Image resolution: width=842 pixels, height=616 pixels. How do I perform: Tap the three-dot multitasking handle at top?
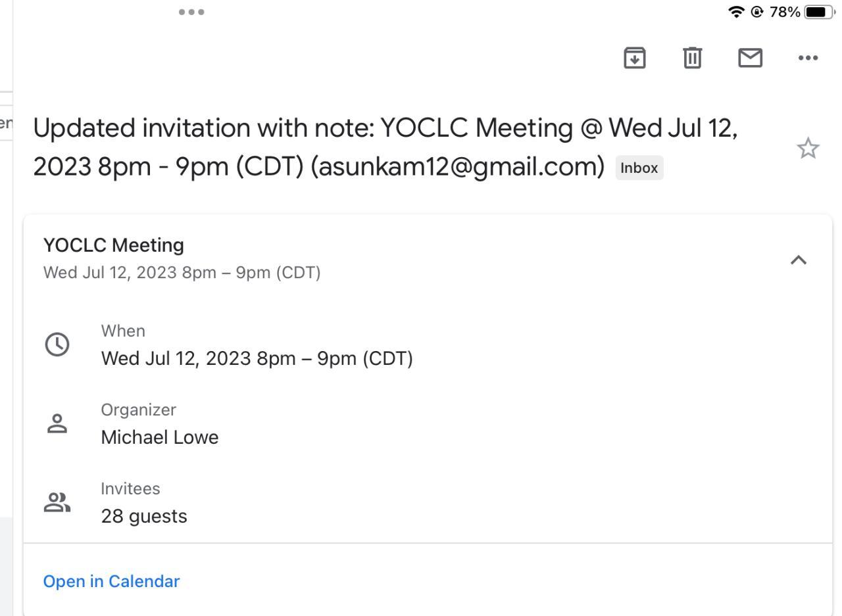point(191,12)
